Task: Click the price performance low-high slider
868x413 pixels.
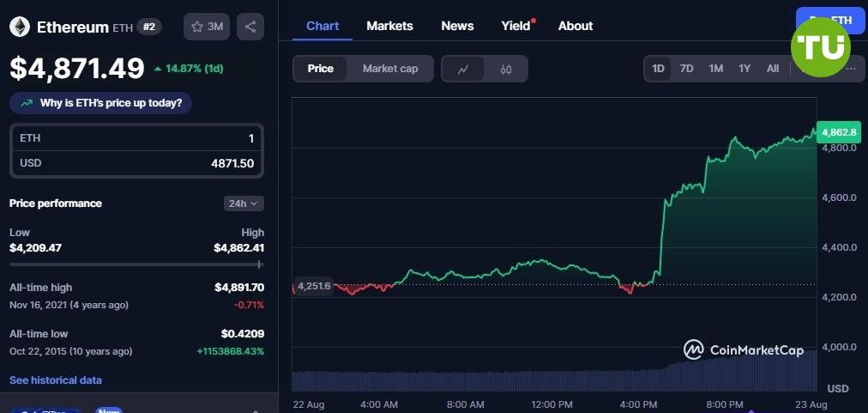Action: [136, 264]
